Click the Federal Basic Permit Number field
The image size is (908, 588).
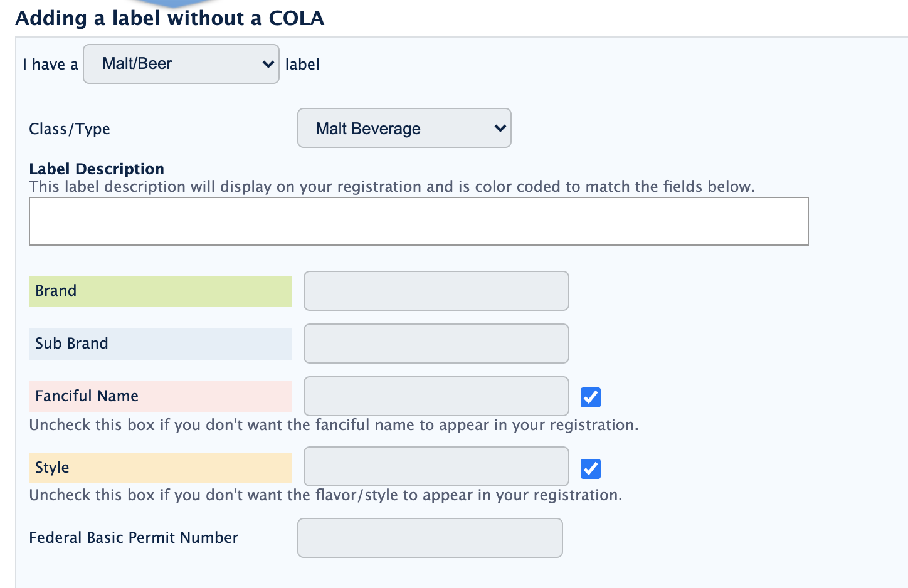click(x=430, y=538)
